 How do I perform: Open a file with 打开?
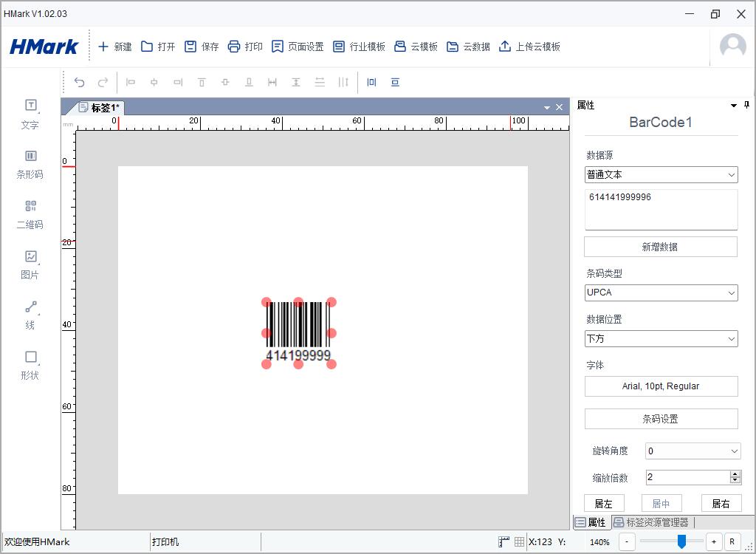pyautogui.click(x=158, y=47)
